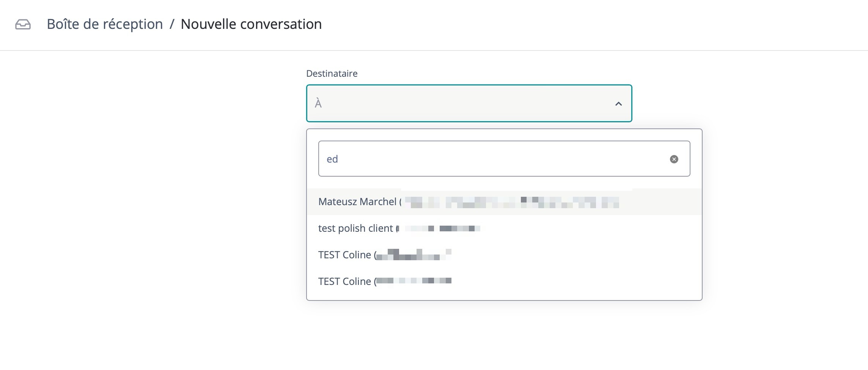868x370 pixels.
Task: Select Mateusz Marchel as recipient
Action: pyautogui.click(x=357, y=202)
